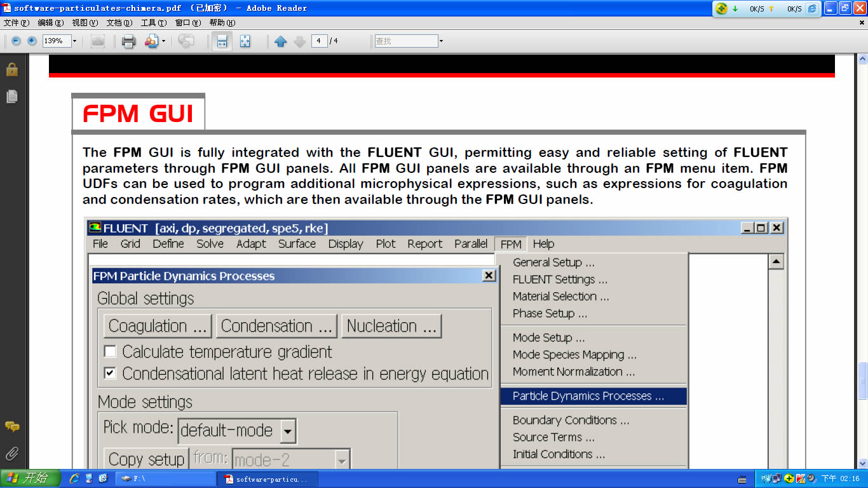Go to previous page with the up arrow
This screenshot has width=868, height=488.
tap(281, 41)
